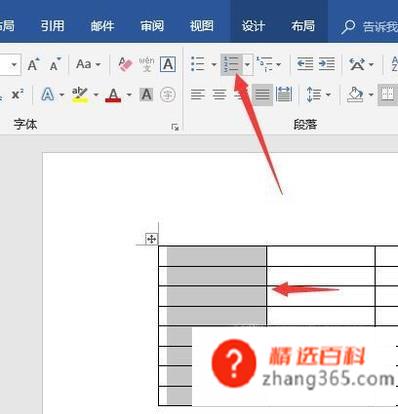Click the Increase Indent button
Screen dimensions: 398x414
tap(327, 64)
